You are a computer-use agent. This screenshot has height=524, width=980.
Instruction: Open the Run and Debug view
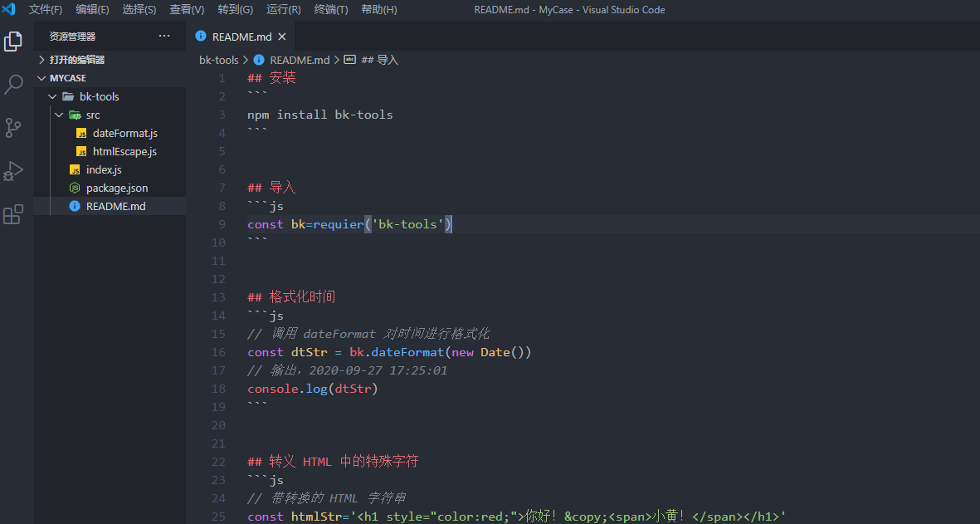point(13,171)
